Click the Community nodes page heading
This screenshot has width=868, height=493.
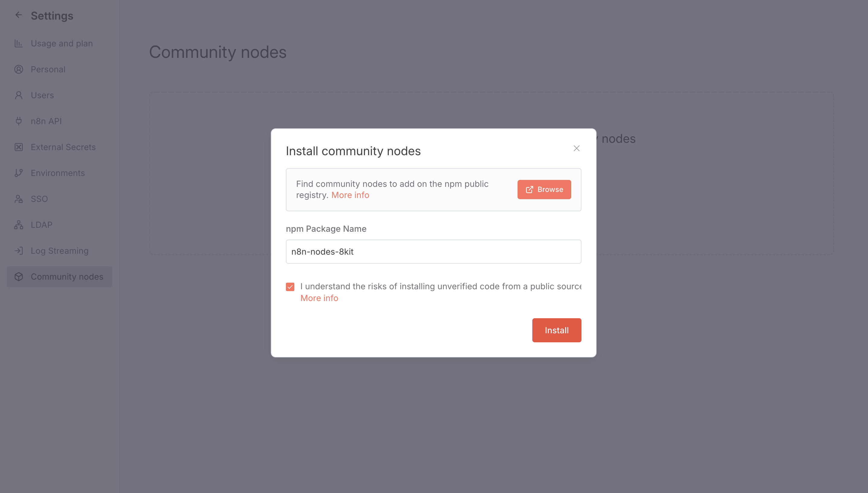coord(218,52)
